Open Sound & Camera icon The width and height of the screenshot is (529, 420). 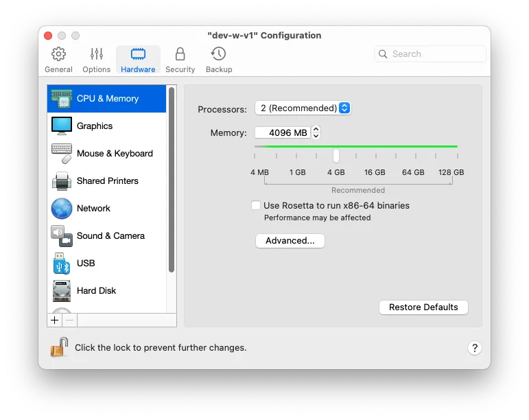(x=62, y=236)
